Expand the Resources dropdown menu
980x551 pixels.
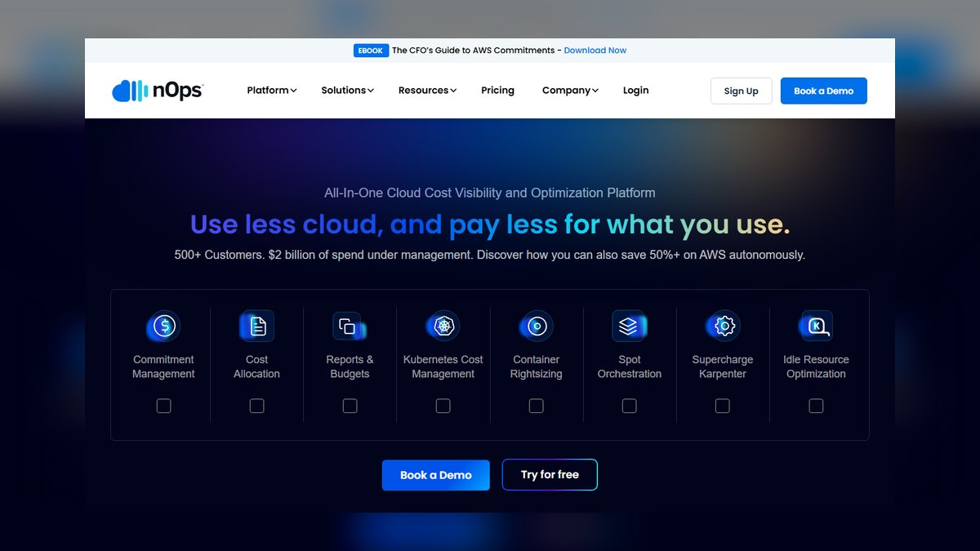427,91
